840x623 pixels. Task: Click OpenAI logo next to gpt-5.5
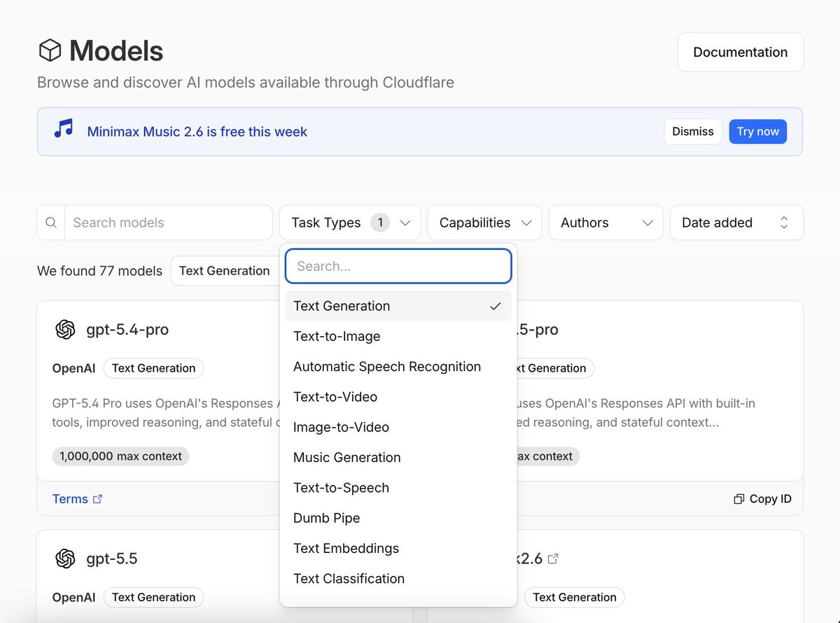65,558
